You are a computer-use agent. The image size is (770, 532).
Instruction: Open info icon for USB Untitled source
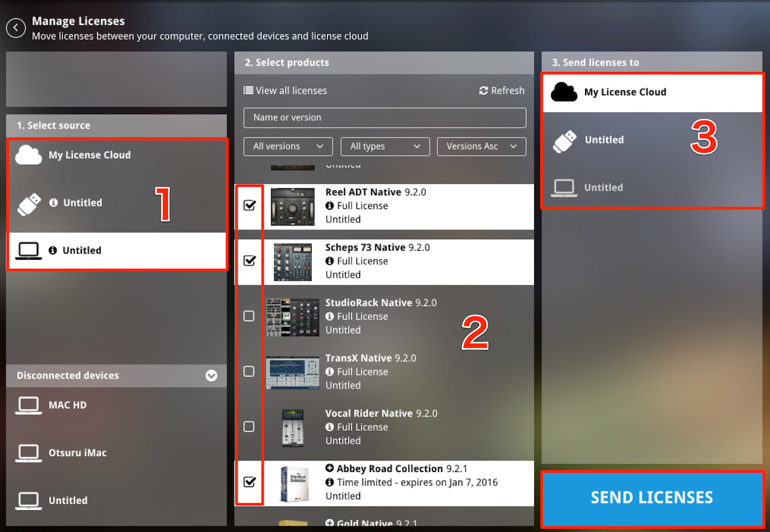[53, 202]
